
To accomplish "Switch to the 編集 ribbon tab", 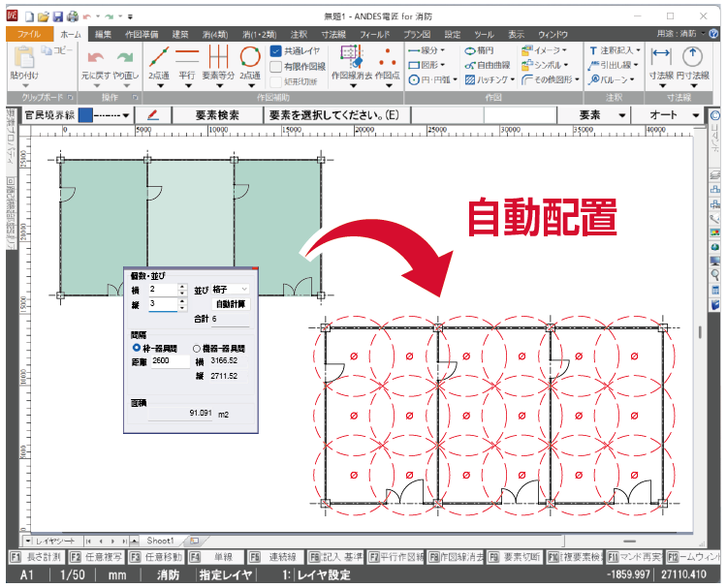I will pos(103,34).
